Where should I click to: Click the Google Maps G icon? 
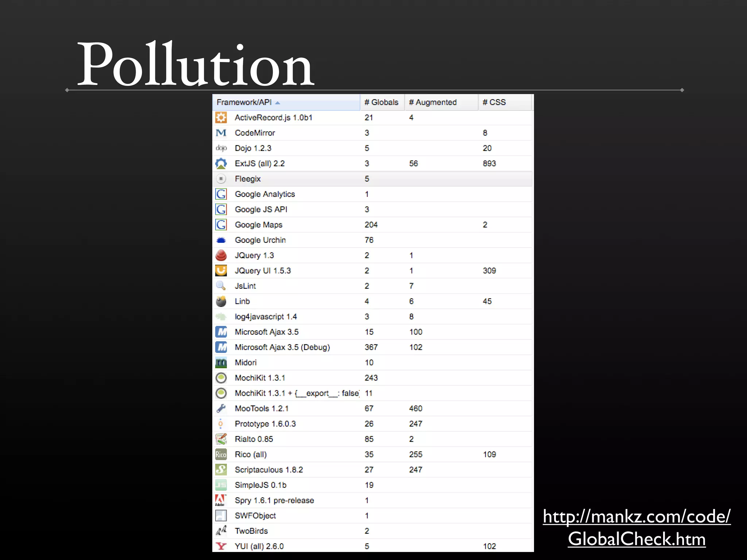(221, 225)
